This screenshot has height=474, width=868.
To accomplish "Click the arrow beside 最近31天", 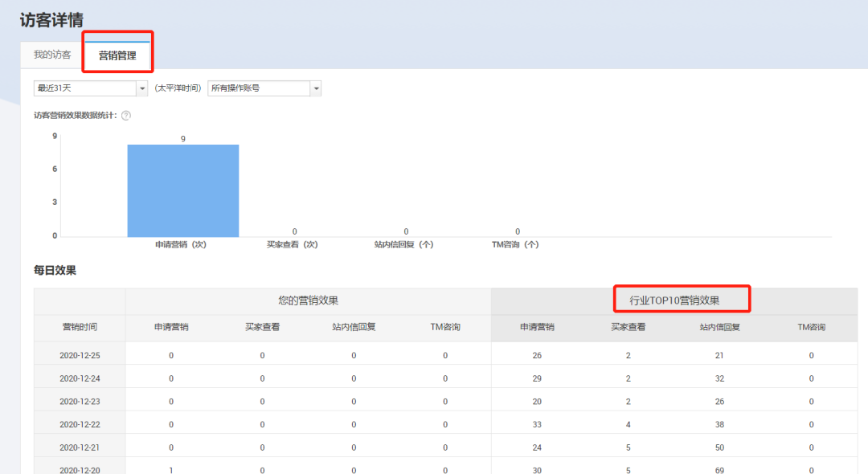I will (142, 88).
